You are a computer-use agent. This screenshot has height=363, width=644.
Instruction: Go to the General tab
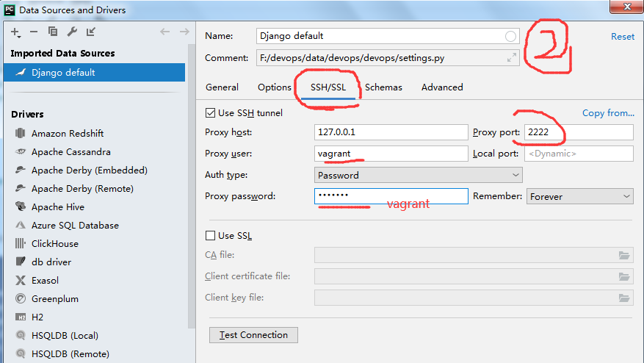click(222, 87)
